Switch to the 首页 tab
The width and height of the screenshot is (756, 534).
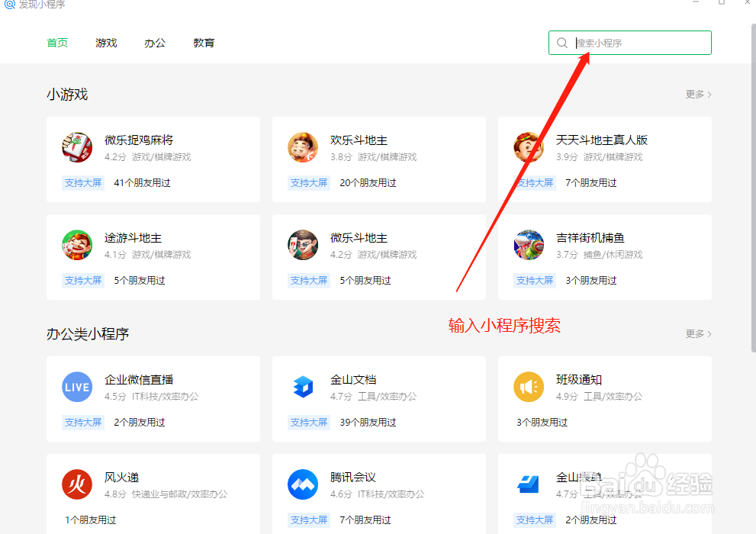(57, 43)
